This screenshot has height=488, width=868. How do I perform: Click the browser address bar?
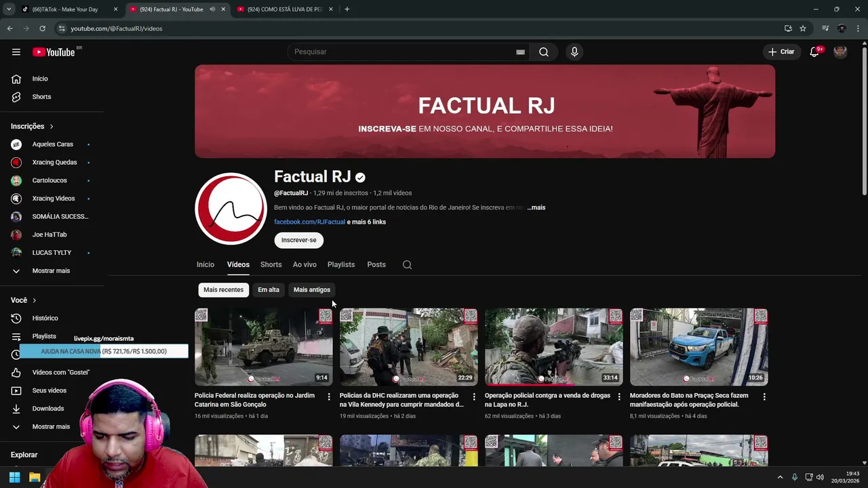pyautogui.click(x=420, y=28)
